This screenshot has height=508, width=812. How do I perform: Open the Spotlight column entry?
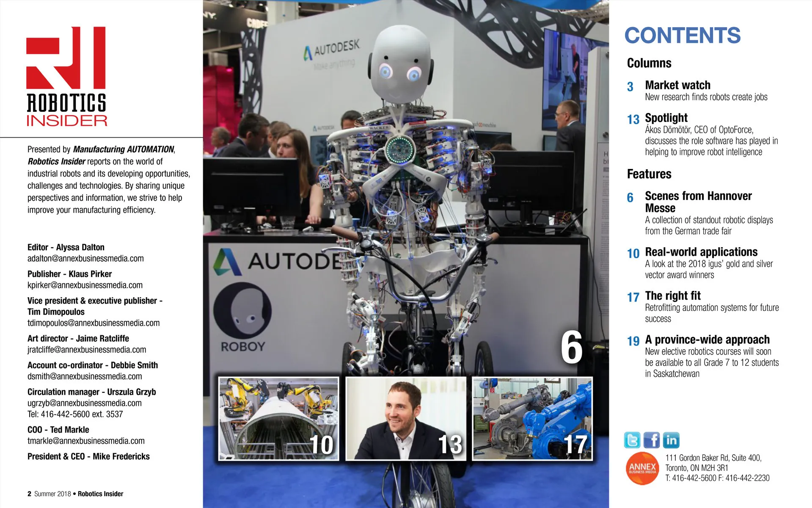coord(666,118)
